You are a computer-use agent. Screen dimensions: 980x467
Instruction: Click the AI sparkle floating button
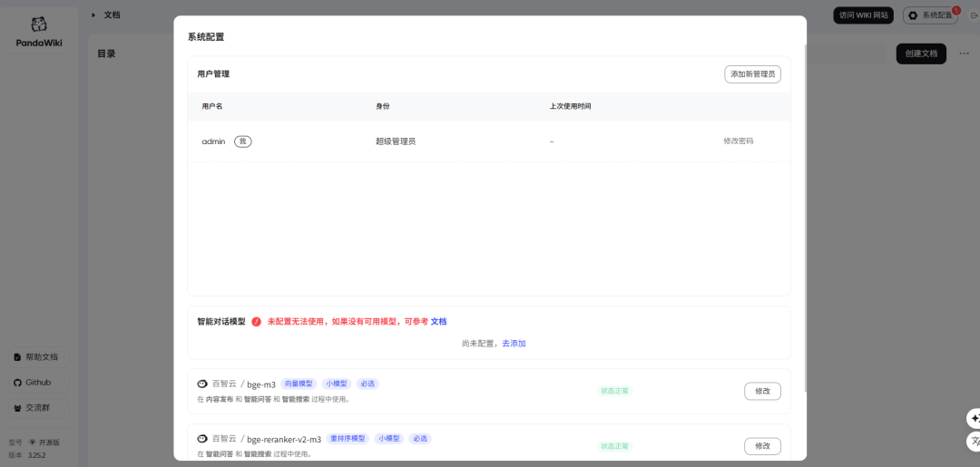pyautogui.click(x=974, y=418)
